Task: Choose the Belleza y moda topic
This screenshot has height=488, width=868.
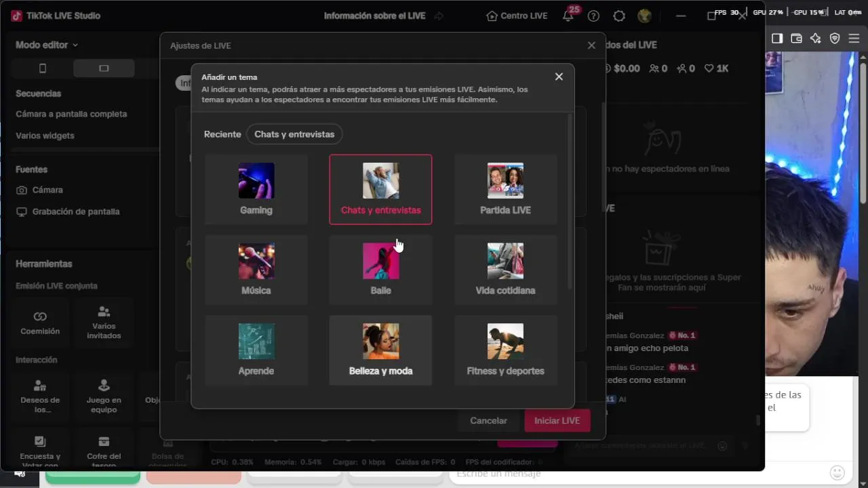Action: [380, 350]
